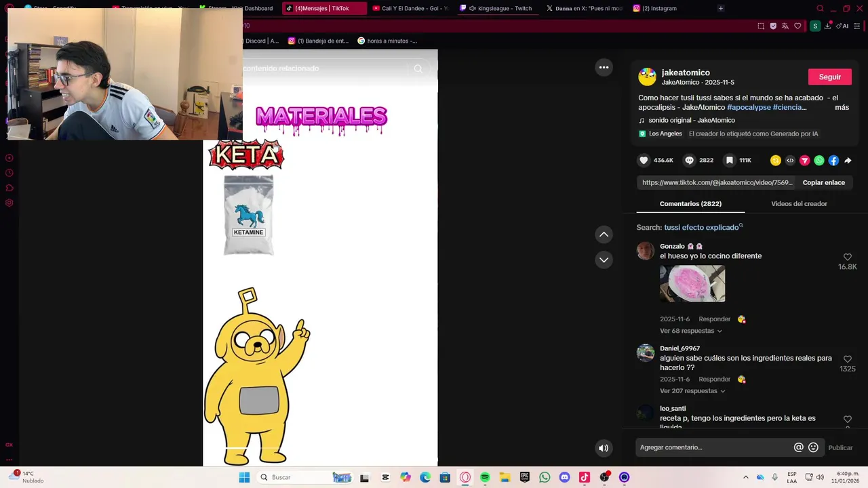
Task: Search icon in TikTok related content bar
Action: (x=418, y=68)
